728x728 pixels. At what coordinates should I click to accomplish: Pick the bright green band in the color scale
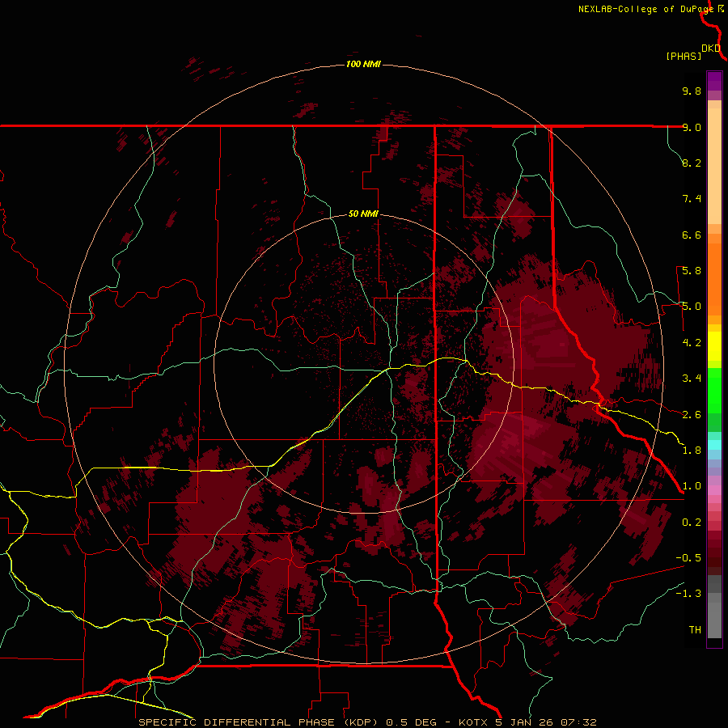coord(714,390)
